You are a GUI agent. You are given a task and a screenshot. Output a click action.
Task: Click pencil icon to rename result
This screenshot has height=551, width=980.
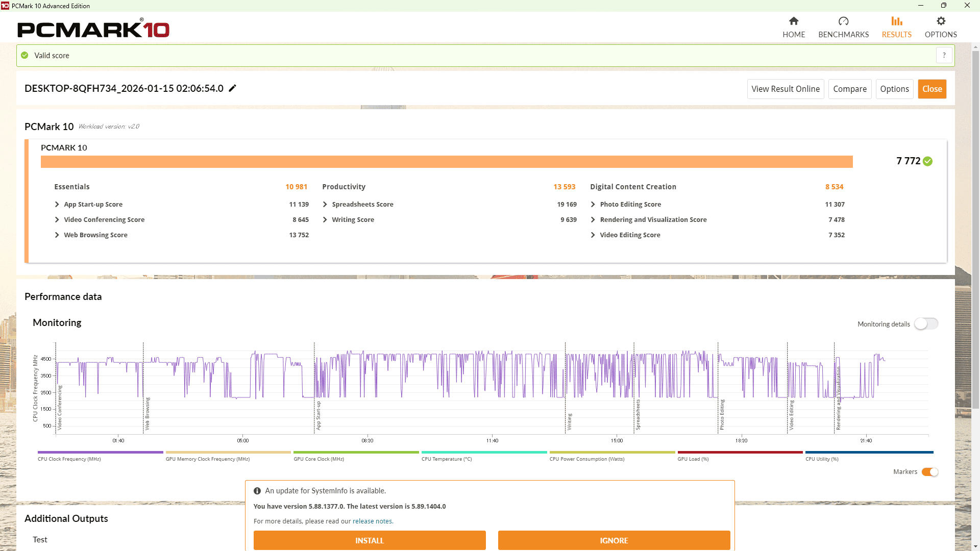point(232,88)
